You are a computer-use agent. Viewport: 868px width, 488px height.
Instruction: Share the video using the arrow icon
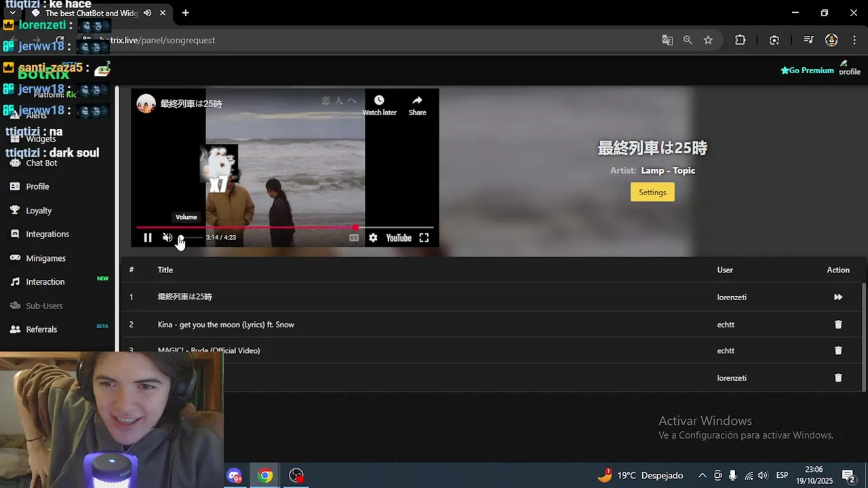[417, 100]
